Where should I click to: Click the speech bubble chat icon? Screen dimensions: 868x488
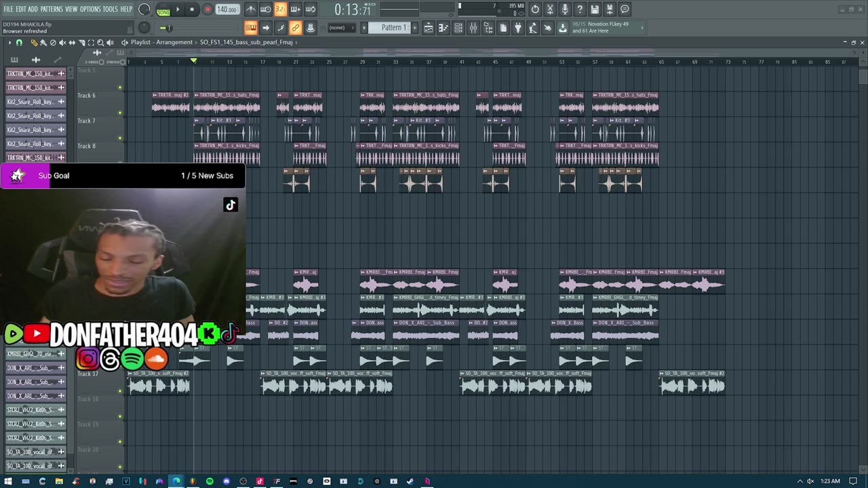click(x=625, y=9)
